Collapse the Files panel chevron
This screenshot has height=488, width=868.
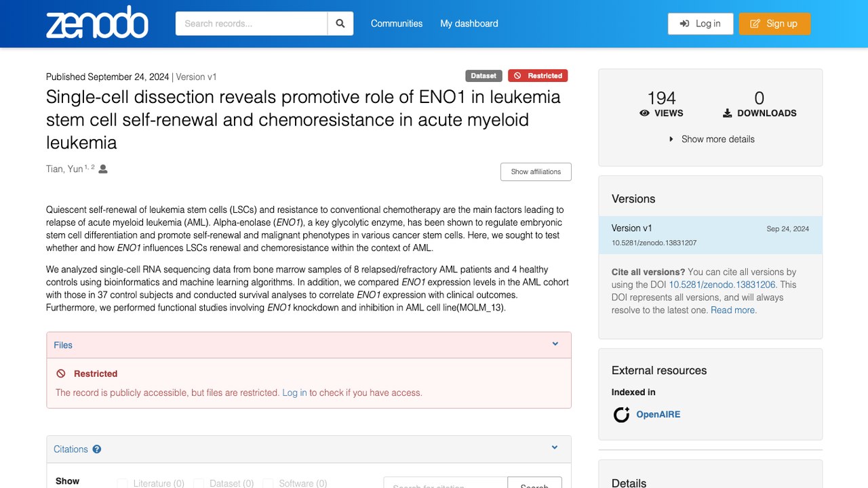[555, 344]
